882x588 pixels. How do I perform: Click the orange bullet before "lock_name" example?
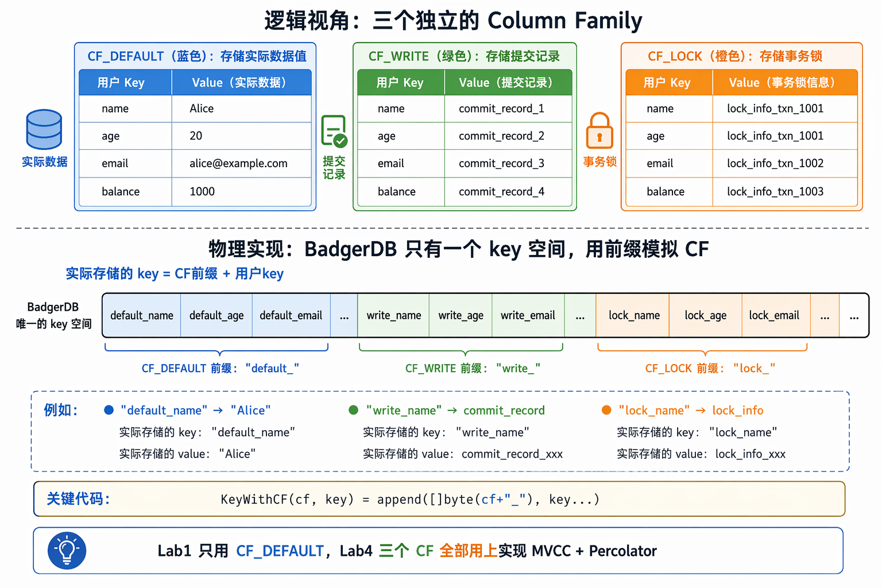point(606,410)
